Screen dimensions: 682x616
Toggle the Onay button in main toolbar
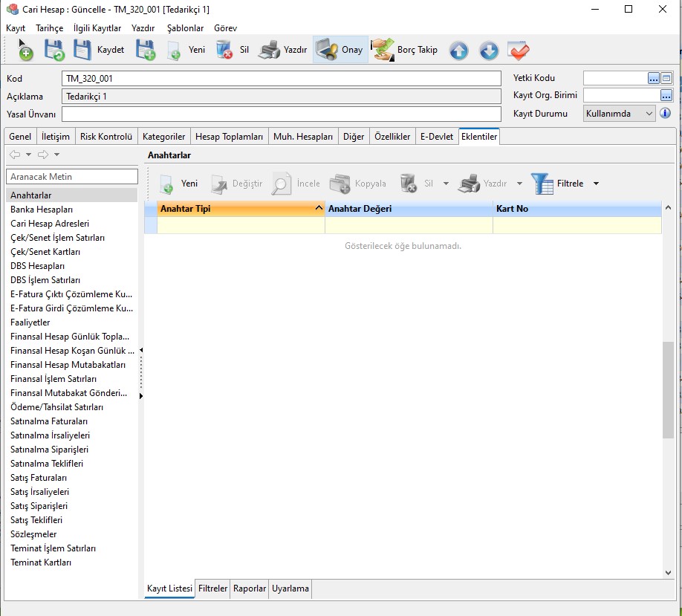pyautogui.click(x=340, y=50)
